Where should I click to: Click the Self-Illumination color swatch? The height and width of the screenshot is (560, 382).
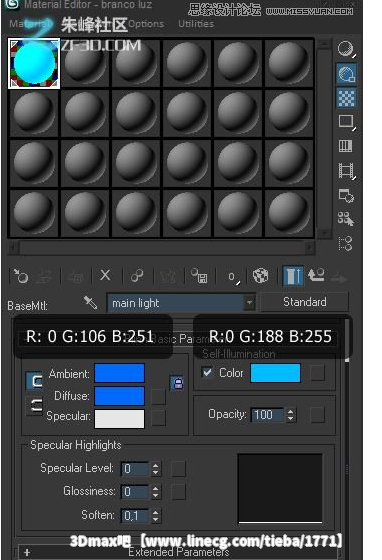pos(275,373)
